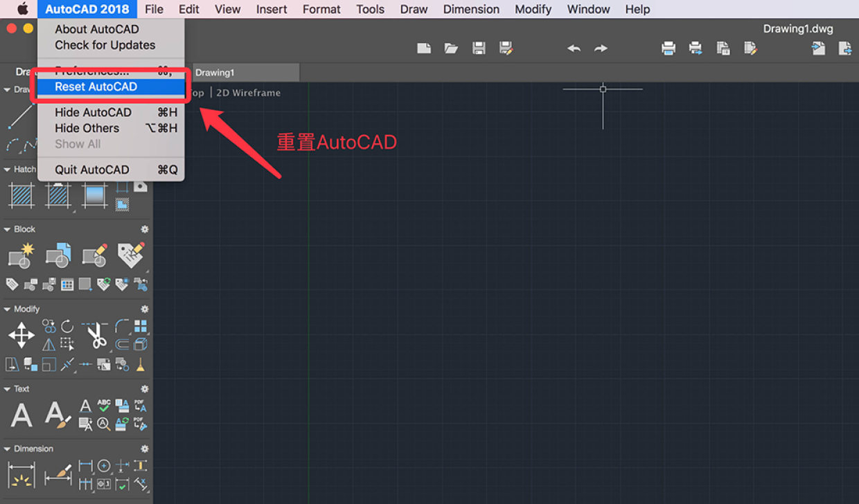
Task: Collapse the Dimension panel triangle
Action: coord(7,449)
